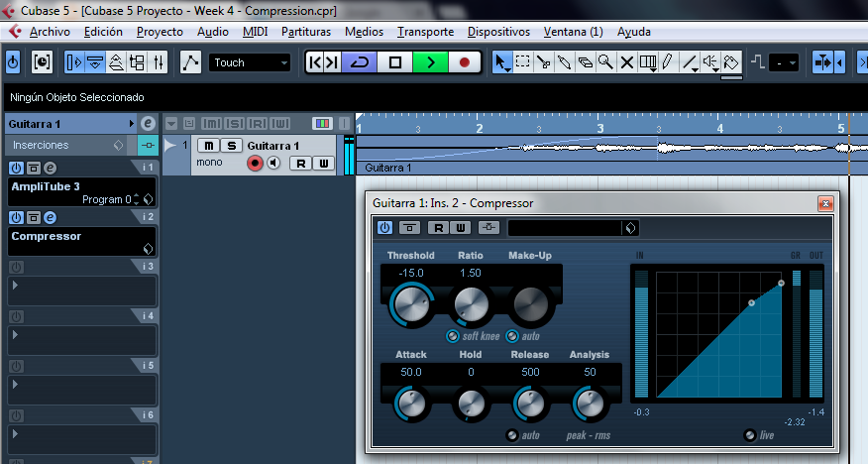Bypass AmpliTube 3 insert power button
This screenshot has width=868, height=464.
pos(16,168)
